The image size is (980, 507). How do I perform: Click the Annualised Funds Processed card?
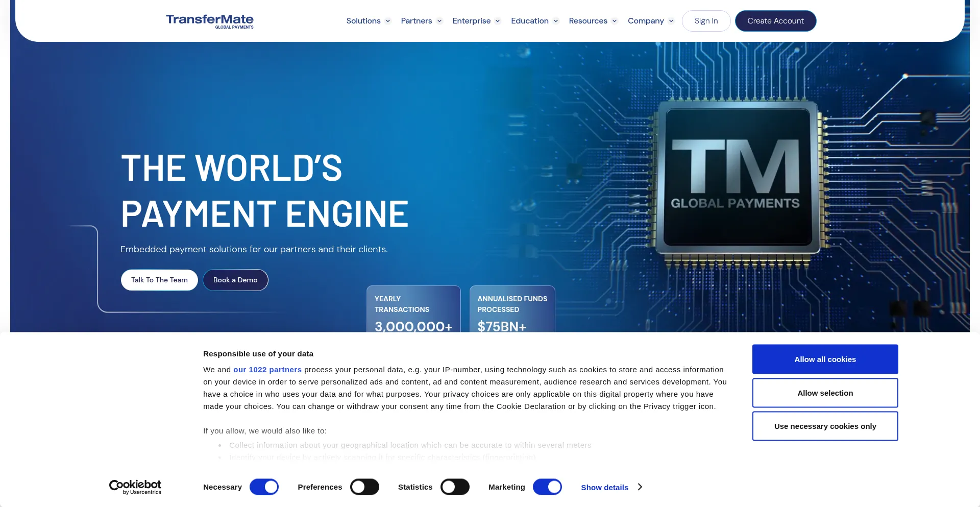tap(512, 309)
